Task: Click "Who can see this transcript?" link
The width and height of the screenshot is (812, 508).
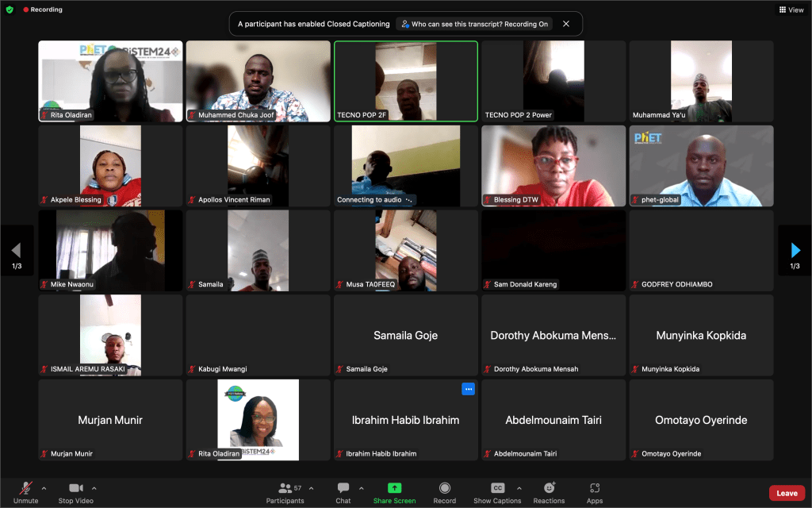Action: (x=474, y=24)
